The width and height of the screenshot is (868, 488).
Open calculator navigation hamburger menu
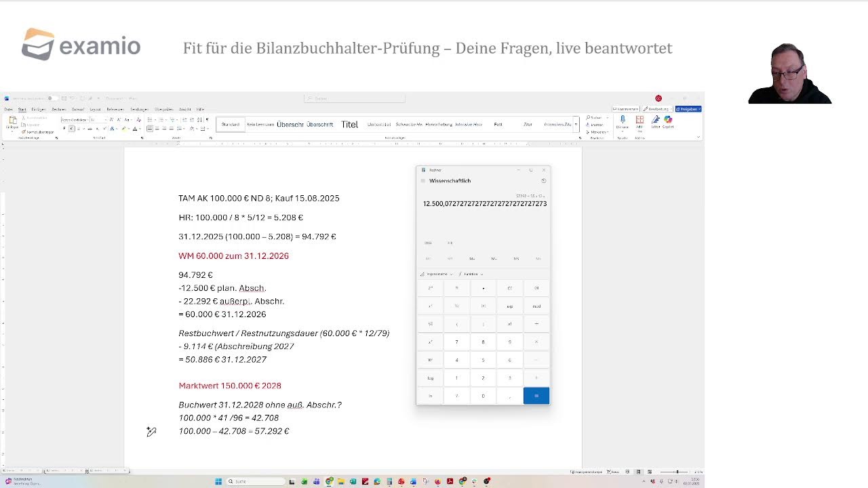pyautogui.click(x=423, y=181)
